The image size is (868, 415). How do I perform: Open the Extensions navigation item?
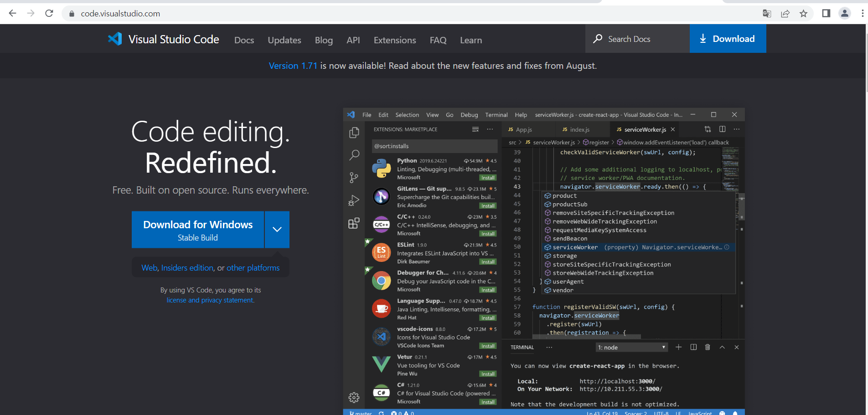coord(395,40)
